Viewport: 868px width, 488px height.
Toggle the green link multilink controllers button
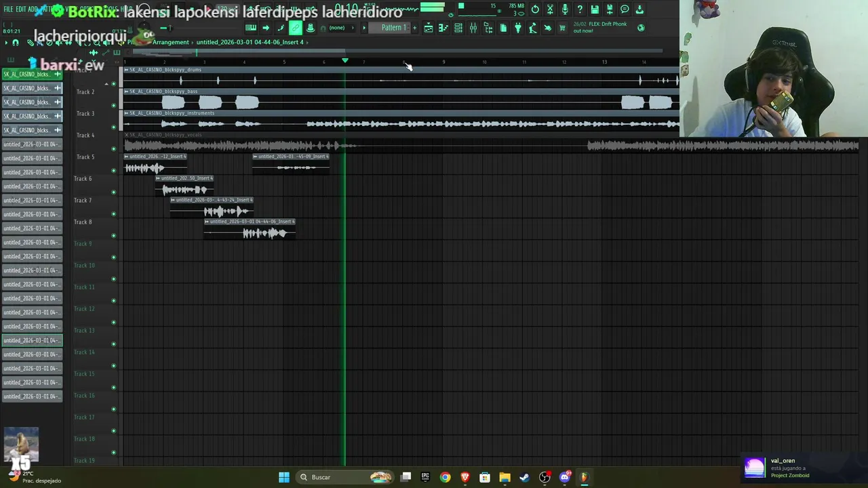296,28
